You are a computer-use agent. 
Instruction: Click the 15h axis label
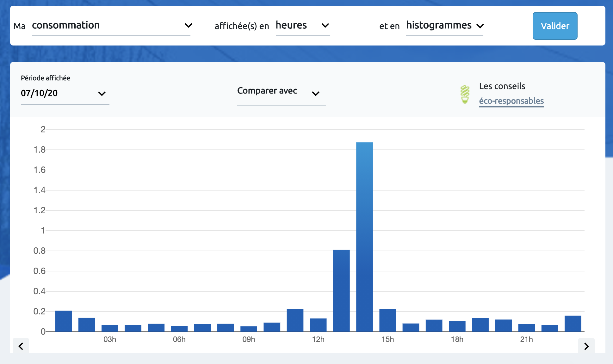coord(388,339)
